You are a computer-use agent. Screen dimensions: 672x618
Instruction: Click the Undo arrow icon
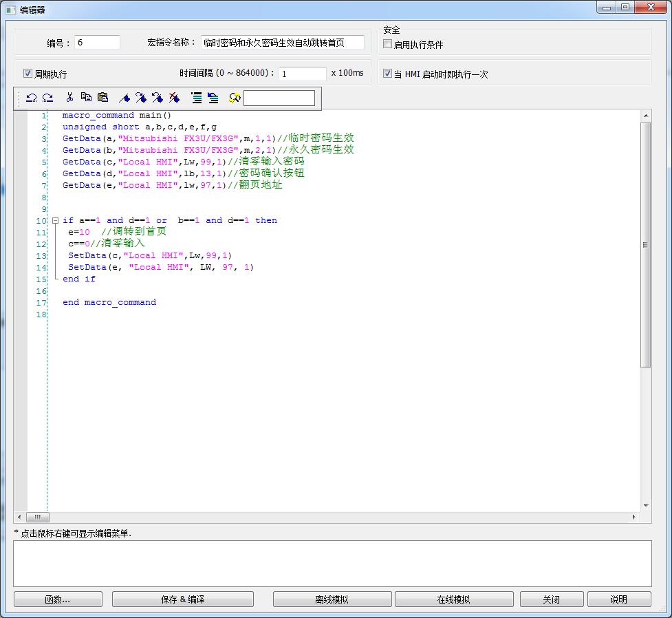pos(31,98)
